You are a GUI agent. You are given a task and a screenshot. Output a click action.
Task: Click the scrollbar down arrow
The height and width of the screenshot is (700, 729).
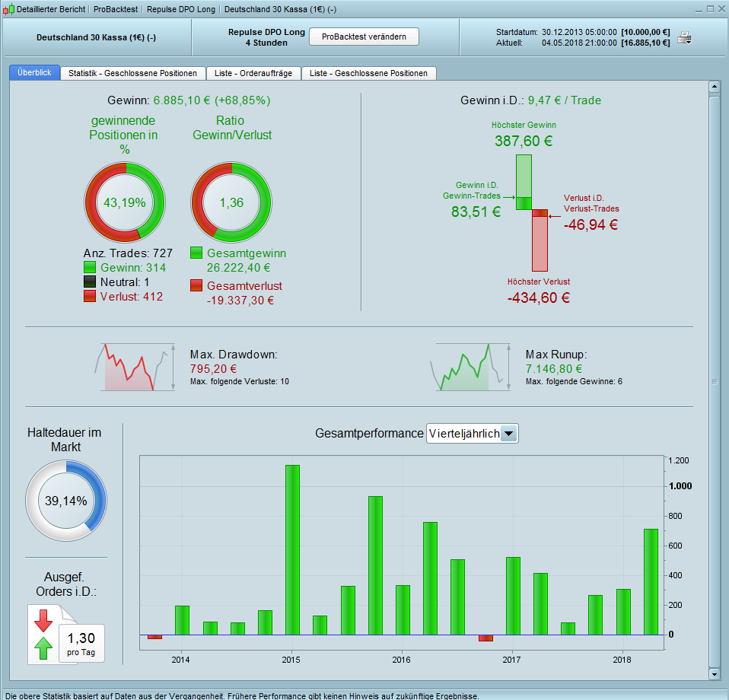coord(715,673)
